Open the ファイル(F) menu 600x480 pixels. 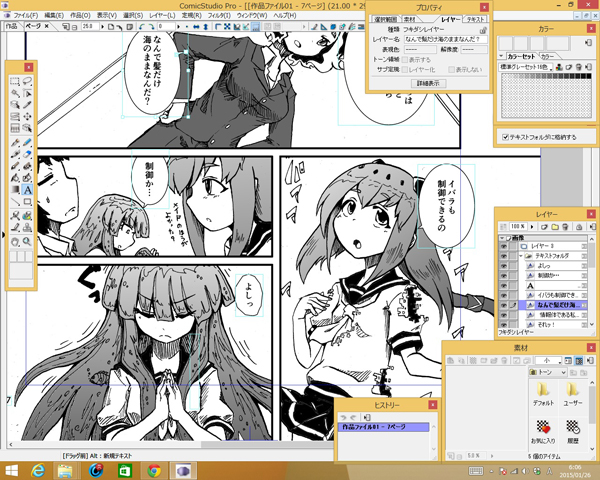click(x=26, y=16)
